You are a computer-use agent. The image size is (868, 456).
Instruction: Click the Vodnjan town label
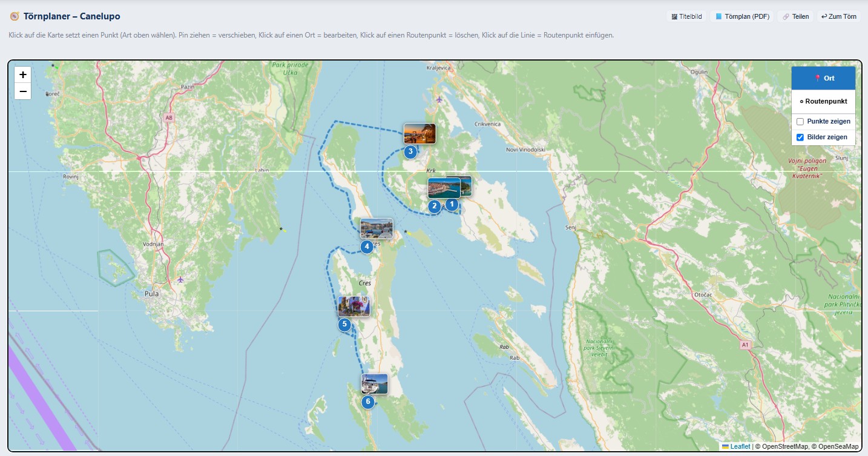point(153,243)
